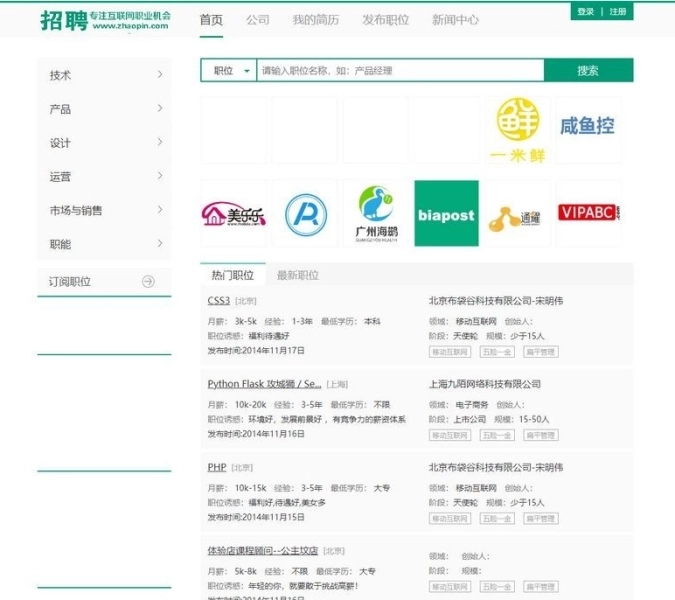Select the 运营 category label
The width and height of the screenshot is (675, 600).
coord(60,176)
